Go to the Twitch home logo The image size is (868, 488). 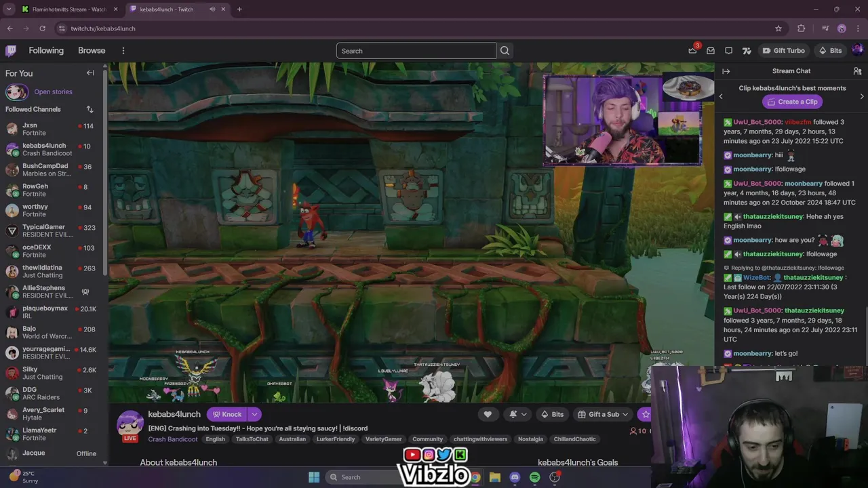click(x=11, y=51)
